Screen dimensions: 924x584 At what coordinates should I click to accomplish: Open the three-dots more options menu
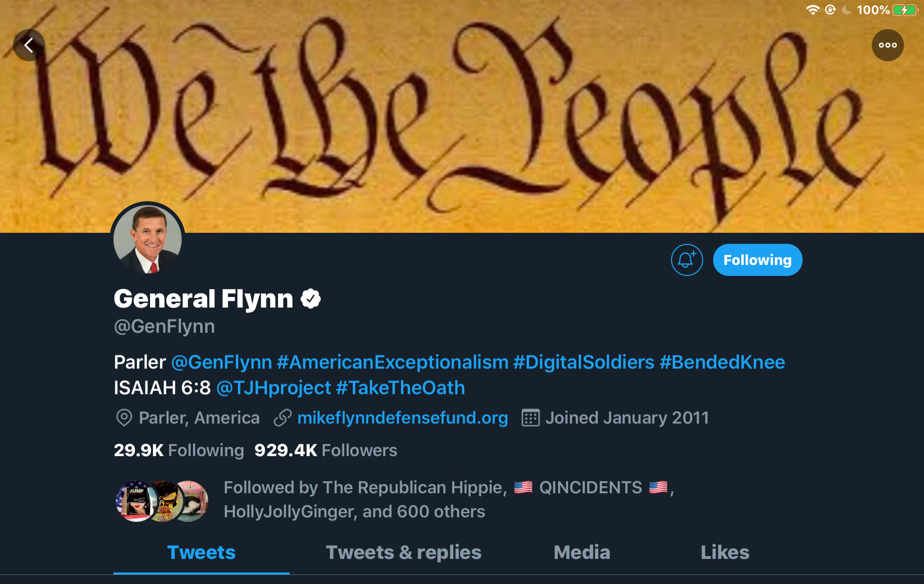[x=887, y=45]
